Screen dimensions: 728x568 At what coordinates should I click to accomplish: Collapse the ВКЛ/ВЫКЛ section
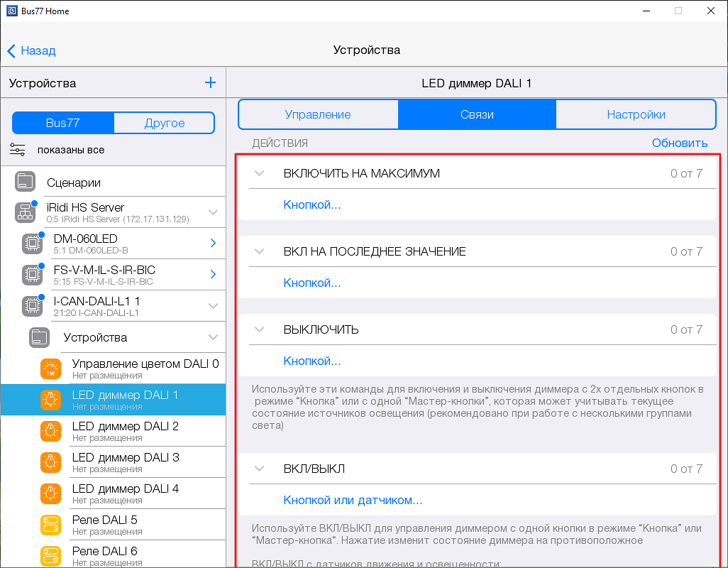(x=260, y=469)
